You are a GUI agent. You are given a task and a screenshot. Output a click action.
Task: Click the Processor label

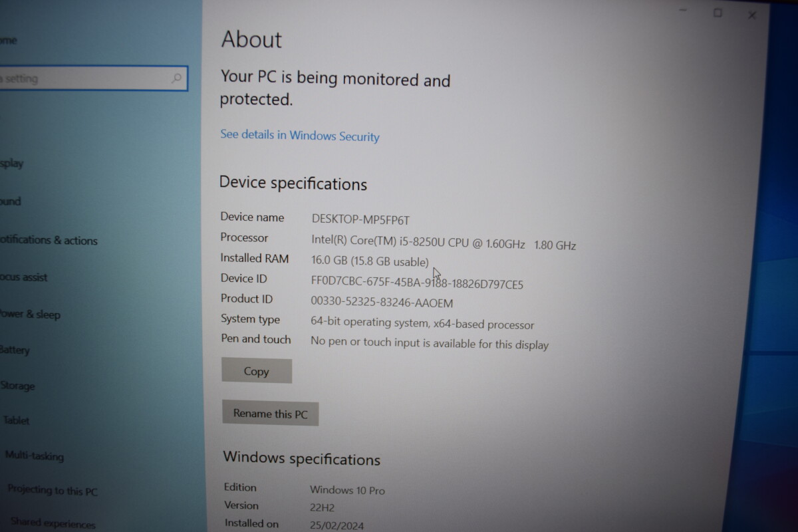[244, 237]
